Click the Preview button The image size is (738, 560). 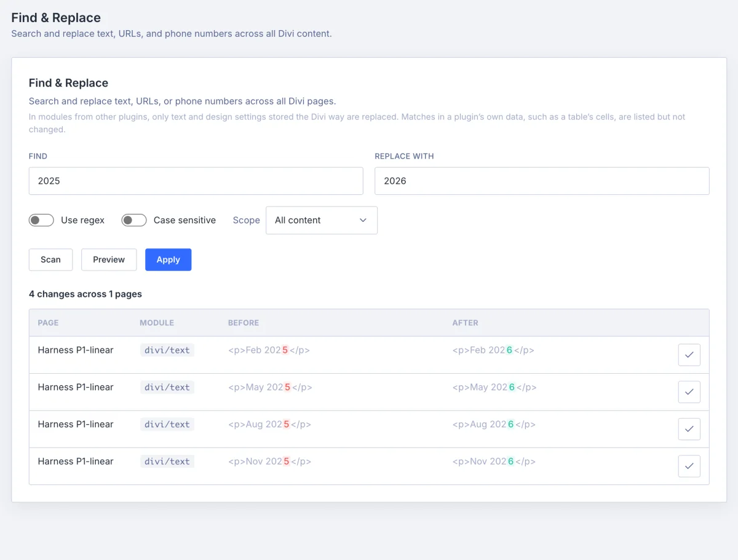[109, 259]
